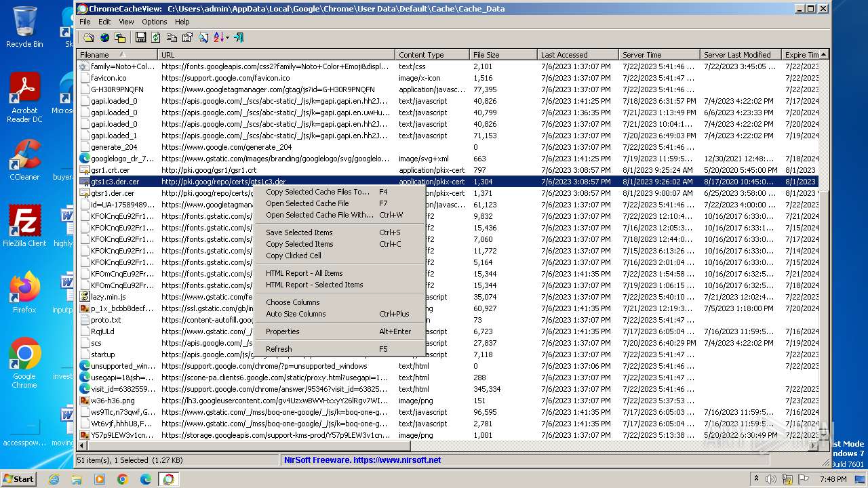Sort by the URL column header
Screen dimensions: 868x488
(276, 54)
